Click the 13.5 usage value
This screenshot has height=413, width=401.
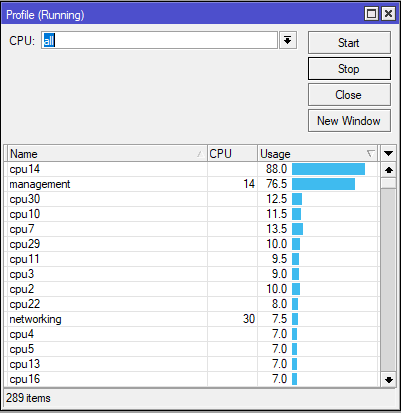pos(276,229)
